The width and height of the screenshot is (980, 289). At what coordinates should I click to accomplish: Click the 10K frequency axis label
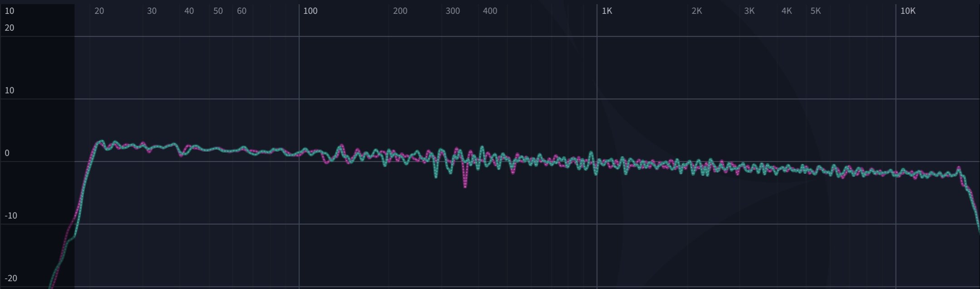(907, 11)
